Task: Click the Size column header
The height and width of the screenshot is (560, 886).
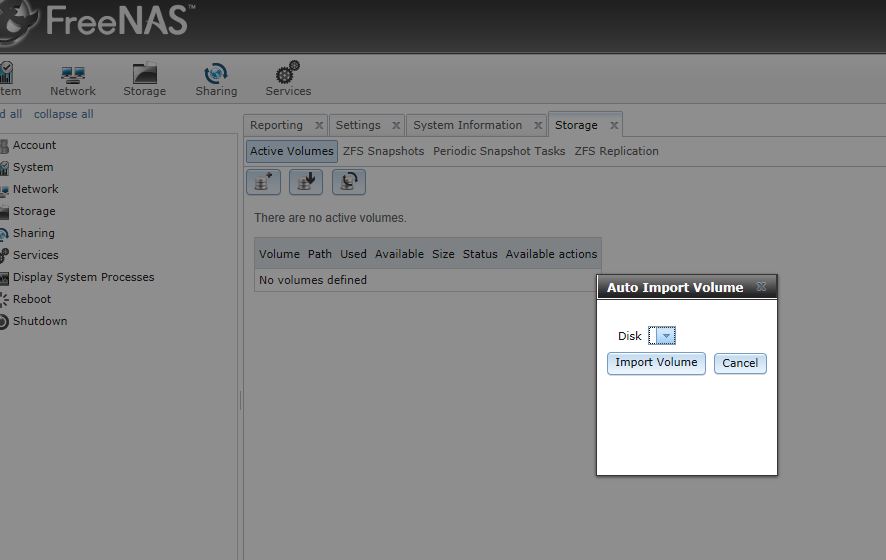Action: 443,254
